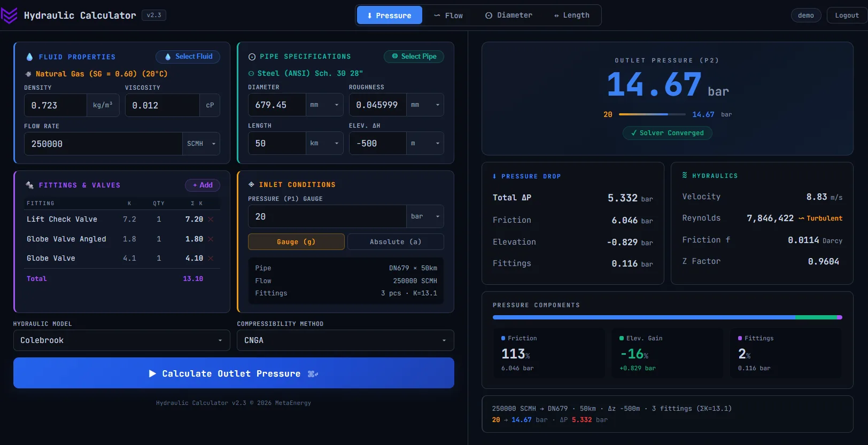Open the flow rate SCMH unit dropdown
This screenshot has width=868, height=445.
[201, 144]
